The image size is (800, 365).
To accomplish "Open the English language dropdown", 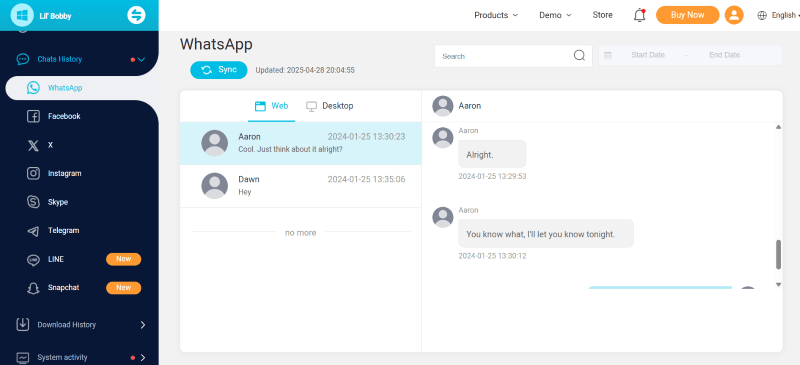I will tap(785, 15).
